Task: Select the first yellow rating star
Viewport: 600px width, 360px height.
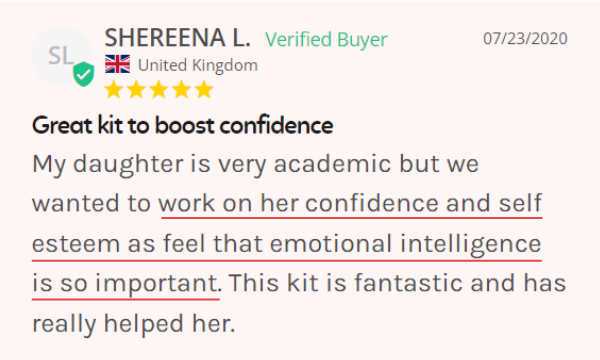Action: (113, 90)
